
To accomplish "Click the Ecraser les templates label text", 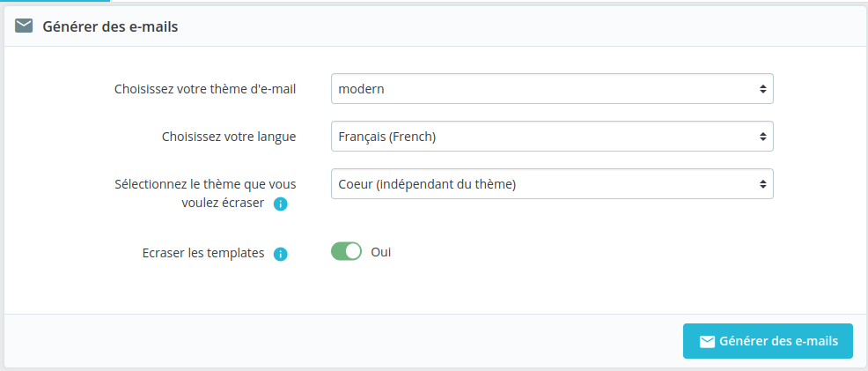I will coord(203,252).
